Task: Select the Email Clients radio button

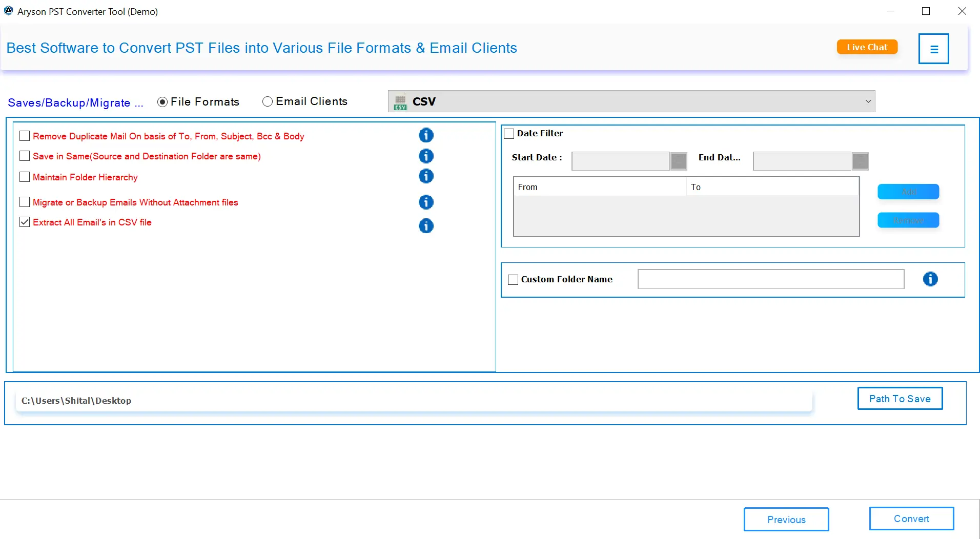Action: click(267, 101)
